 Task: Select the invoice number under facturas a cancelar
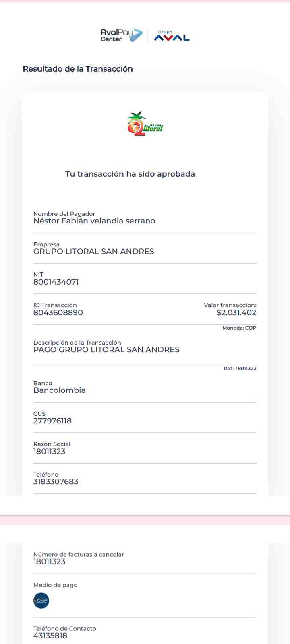49,561
